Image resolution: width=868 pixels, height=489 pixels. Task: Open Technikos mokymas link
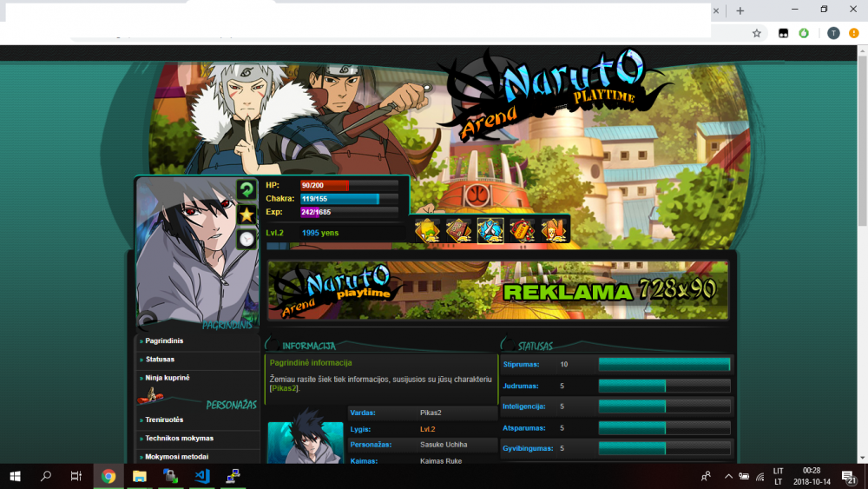179,438
